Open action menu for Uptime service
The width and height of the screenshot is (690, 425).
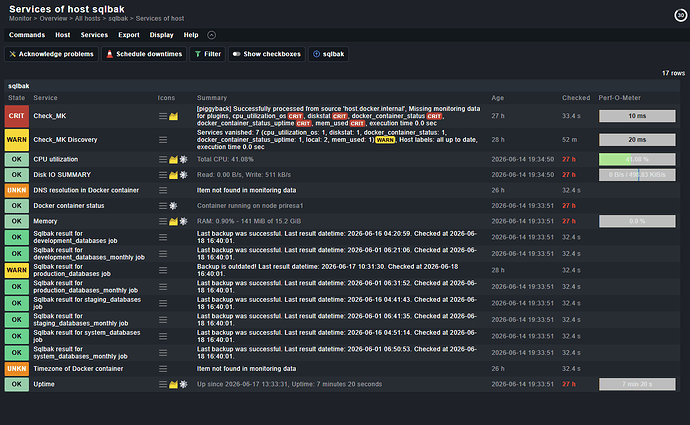pos(163,385)
